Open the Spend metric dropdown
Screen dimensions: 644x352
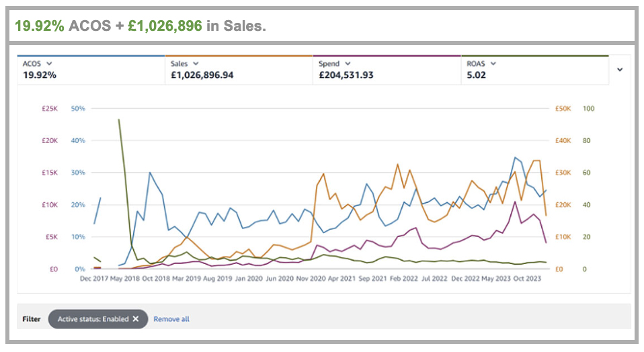pos(348,64)
